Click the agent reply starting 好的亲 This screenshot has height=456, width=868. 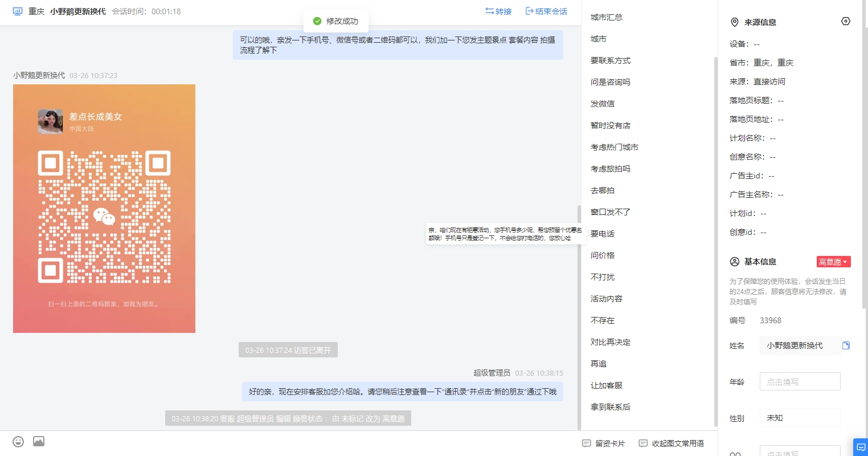point(403,392)
